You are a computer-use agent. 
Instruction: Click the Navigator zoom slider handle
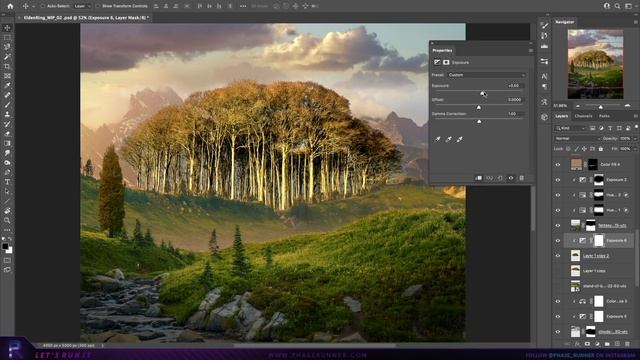click(x=600, y=107)
